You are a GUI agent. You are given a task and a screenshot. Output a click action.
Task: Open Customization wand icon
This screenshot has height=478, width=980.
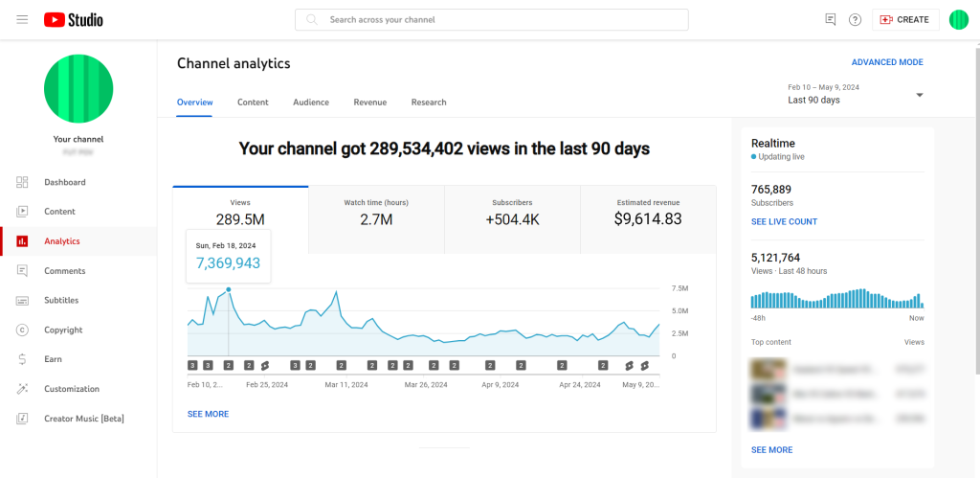tap(23, 389)
